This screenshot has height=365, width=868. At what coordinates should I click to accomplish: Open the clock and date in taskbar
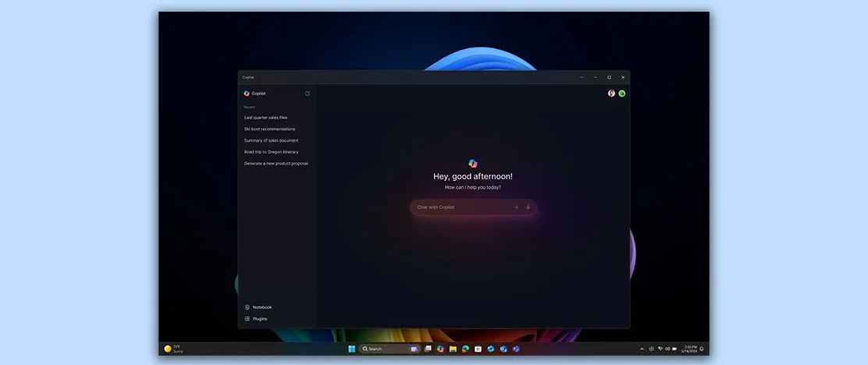[x=689, y=349]
